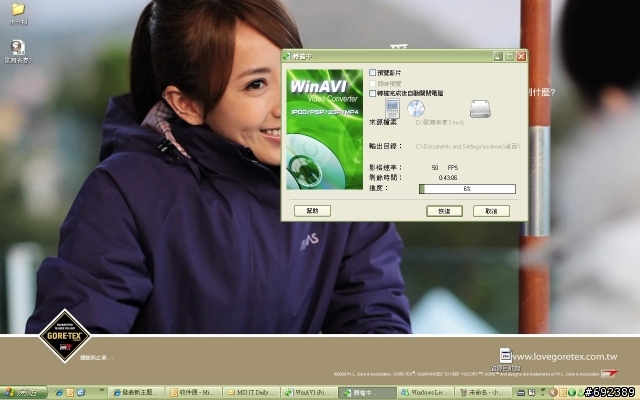Viewport: 640px width, 400px height.
Task: Select the document file icon above the lovegoretex URL
Action: (x=505, y=356)
